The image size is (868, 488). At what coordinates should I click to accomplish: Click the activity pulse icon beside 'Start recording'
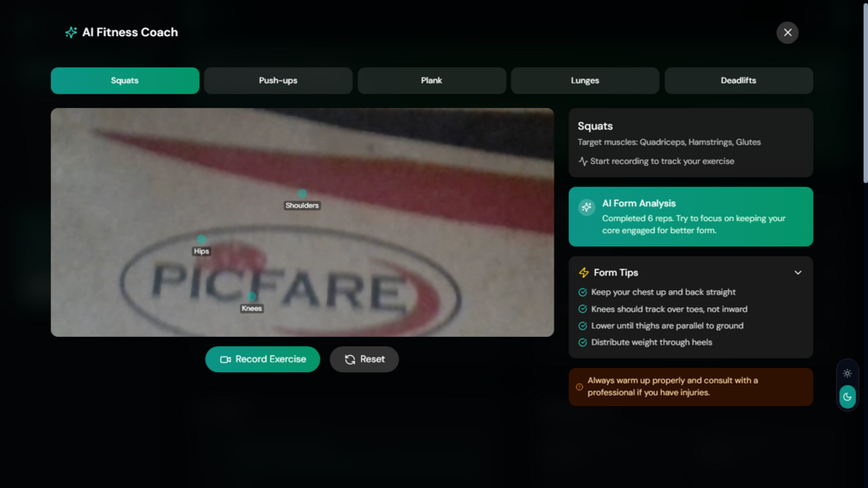click(x=582, y=162)
